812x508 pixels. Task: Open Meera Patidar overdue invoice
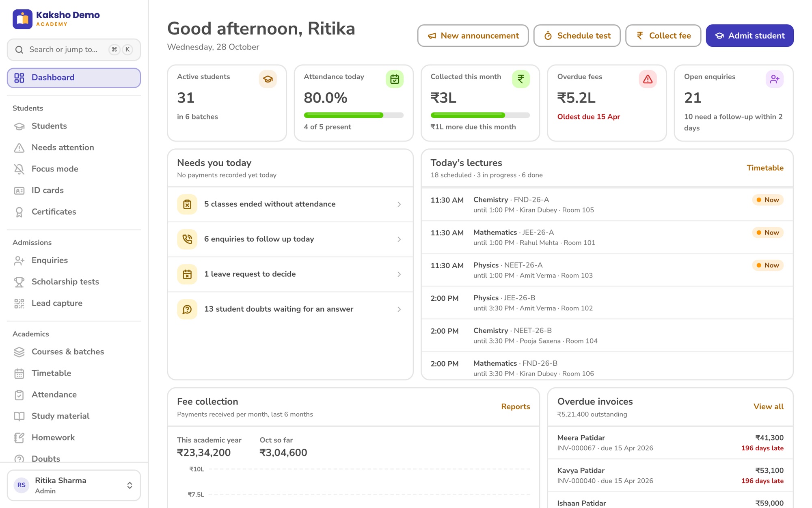click(x=670, y=443)
